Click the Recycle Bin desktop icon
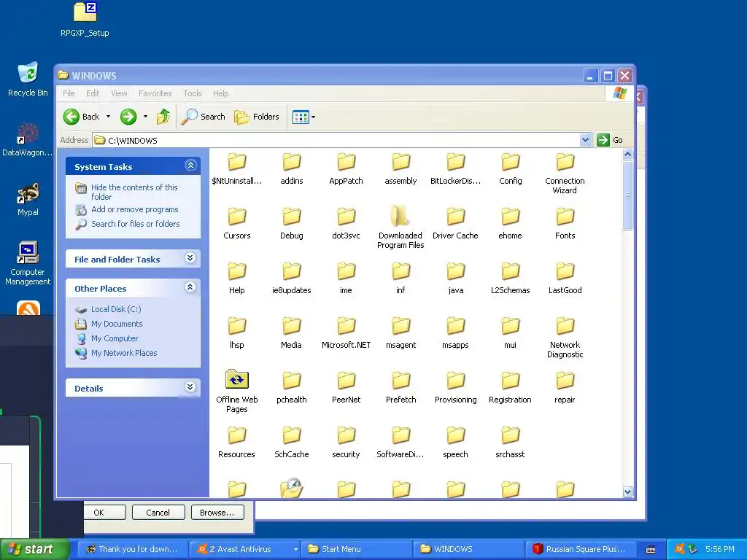Screen dimensions: 747x560 [x=28, y=79]
